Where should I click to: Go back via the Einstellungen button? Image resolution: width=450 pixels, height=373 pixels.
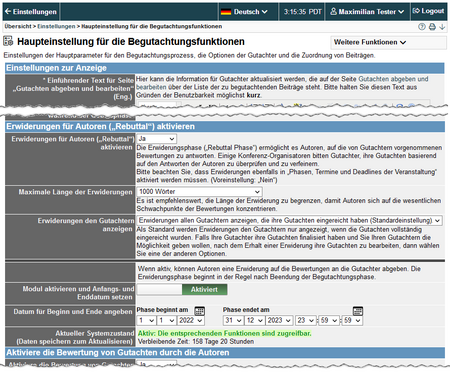(x=31, y=12)
